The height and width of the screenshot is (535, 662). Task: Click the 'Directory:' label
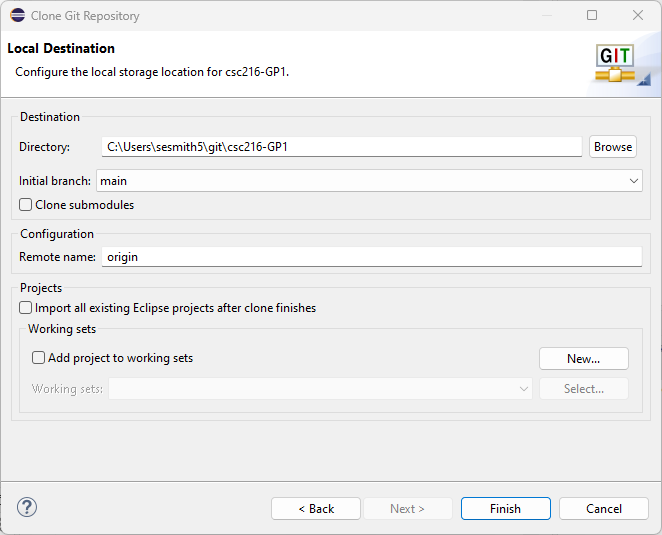44,147
